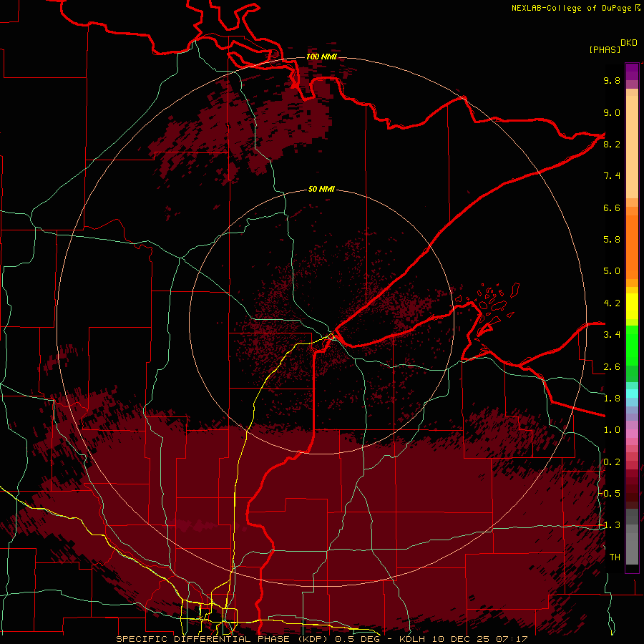This screenshot has width=644, height=644.
Task: Click the -1.3 value on the color scale
Action: 609,525
